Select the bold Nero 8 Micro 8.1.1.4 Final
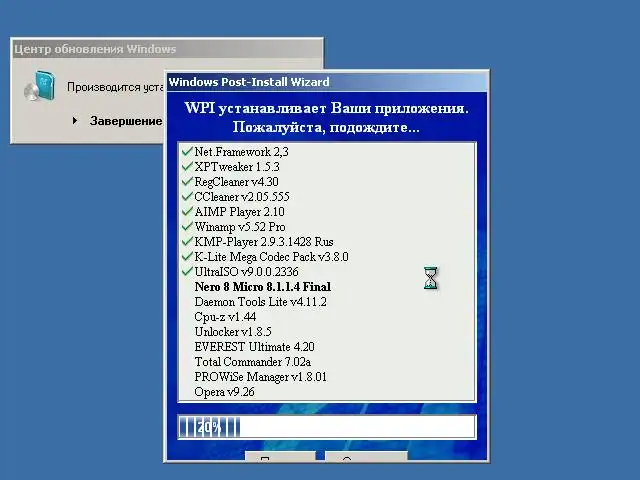Viewport: 640px width, 480px height. pos(262,287)
